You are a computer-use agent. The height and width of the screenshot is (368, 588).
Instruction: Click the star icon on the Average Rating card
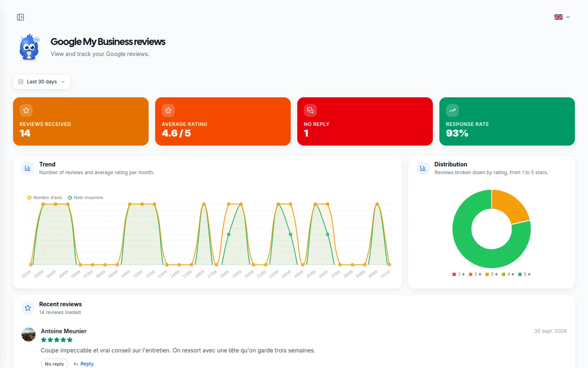pyautogui.click(x=168, y=110)
